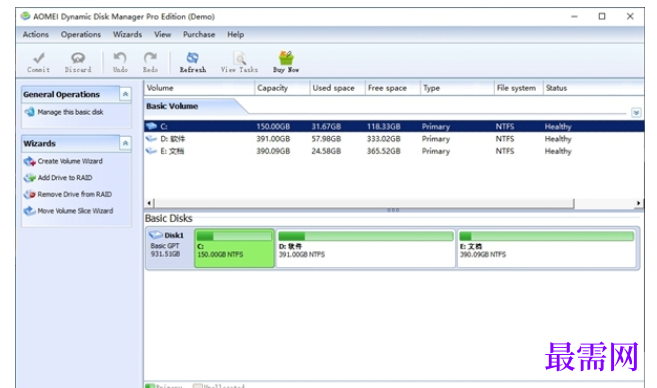Minimize the AOMEI window
The image size is (657, 388).
[x=574, y=16]
